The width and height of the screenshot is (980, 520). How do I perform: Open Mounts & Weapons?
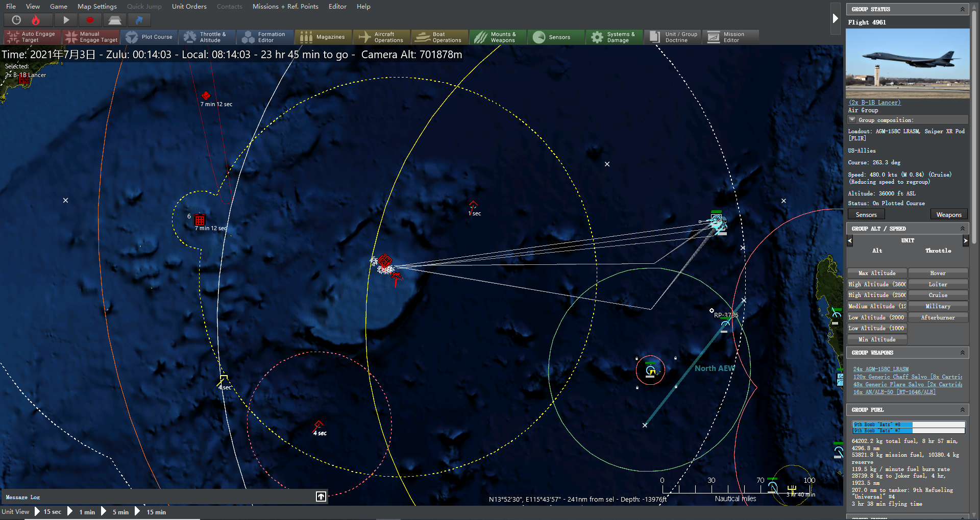coord(498,37)
